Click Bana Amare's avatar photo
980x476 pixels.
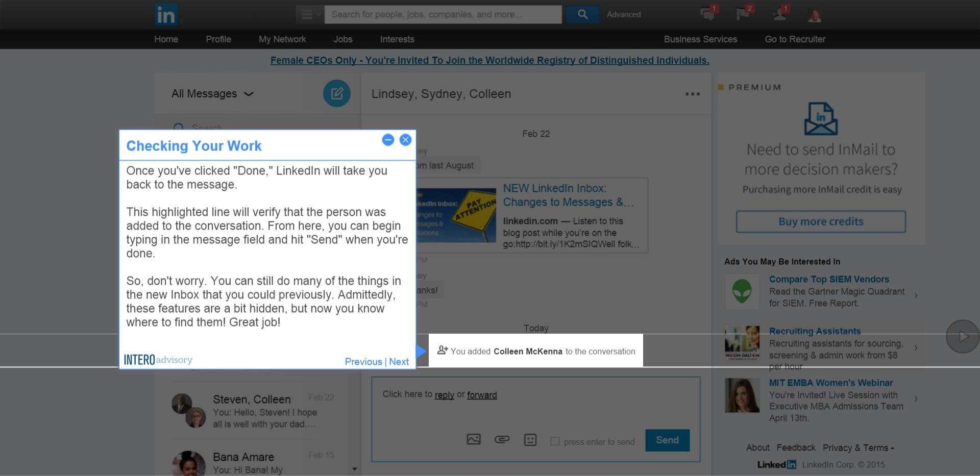click(x=189, y=463)
